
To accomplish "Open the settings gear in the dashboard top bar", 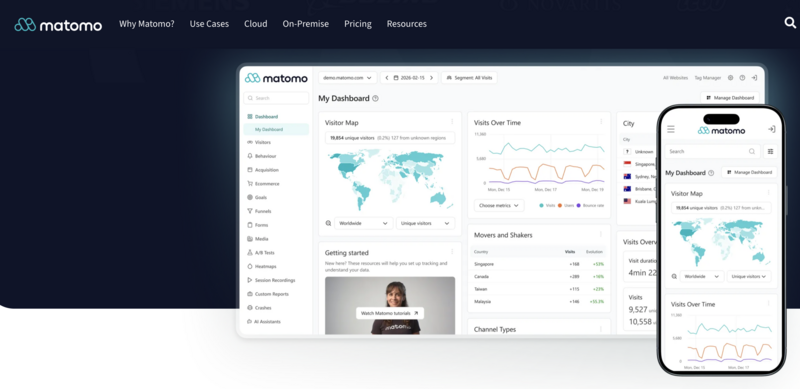I will point(730,78).
